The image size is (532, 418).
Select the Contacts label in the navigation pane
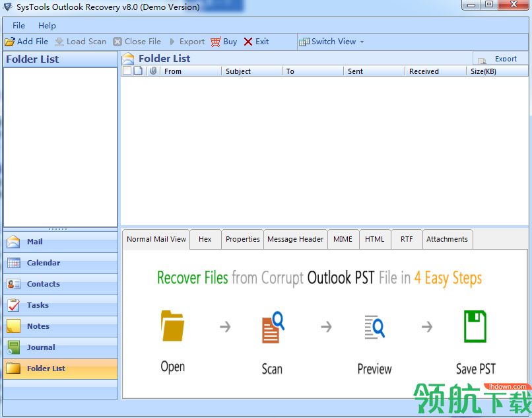pyautogui.click(x=43, y=284)
